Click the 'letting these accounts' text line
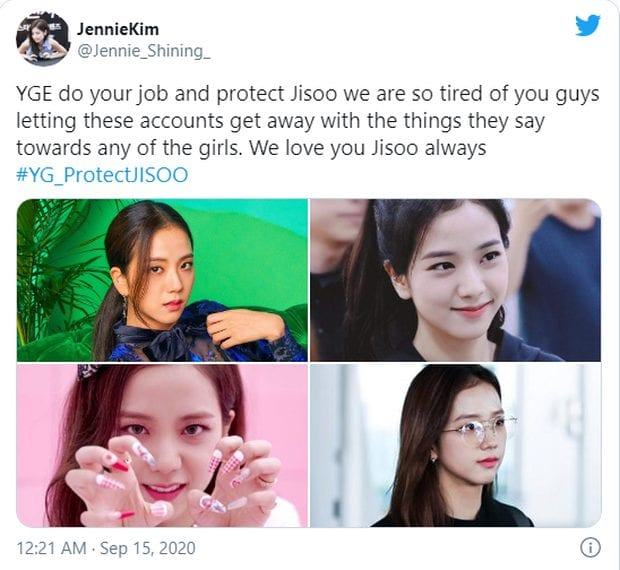This screenshot has width=620, height=570. coord(280,122)
